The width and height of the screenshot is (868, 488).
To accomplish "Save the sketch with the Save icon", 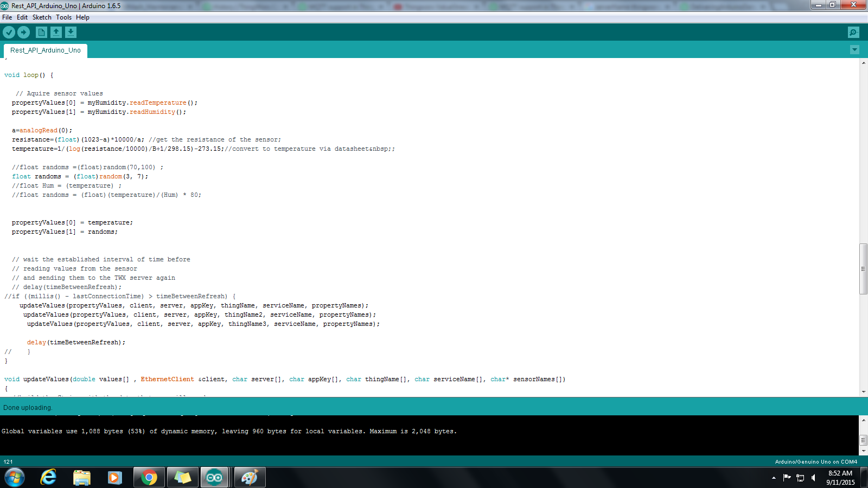I will click(71, 33).
